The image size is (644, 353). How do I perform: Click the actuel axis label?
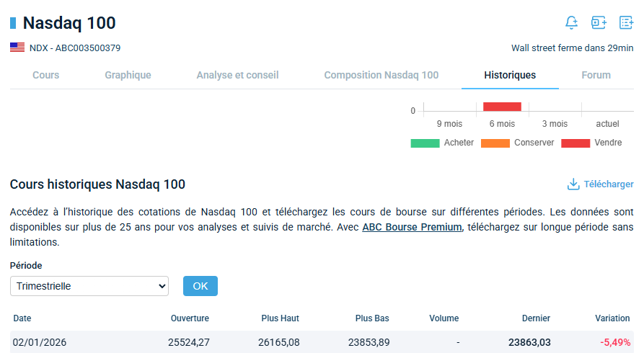coord(607,124)
